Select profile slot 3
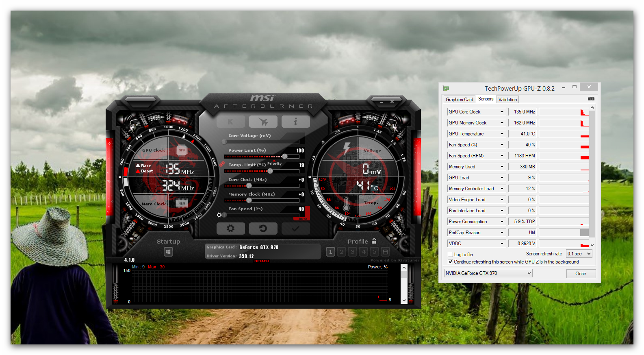Image resolution: width=644 pixels, height=355 pixels. [353, 252]
